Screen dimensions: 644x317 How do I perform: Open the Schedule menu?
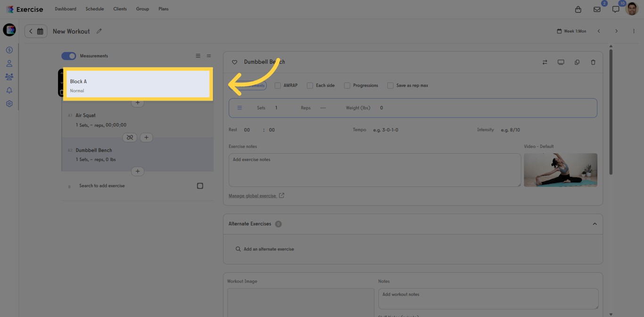tap(95, 9)
